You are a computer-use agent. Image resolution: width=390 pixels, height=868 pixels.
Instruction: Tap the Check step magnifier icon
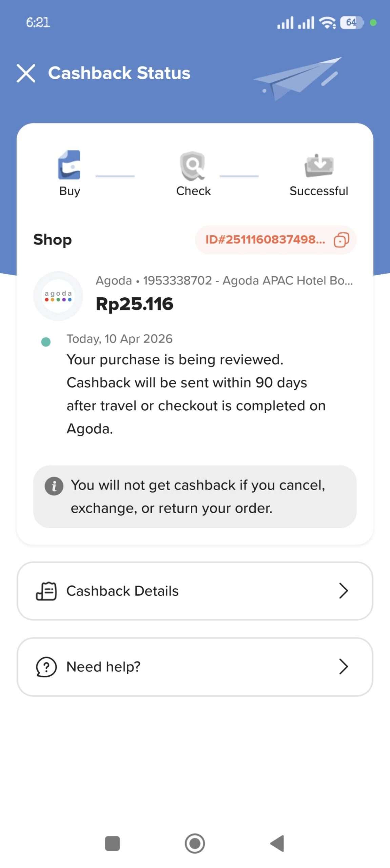(193, 165)
